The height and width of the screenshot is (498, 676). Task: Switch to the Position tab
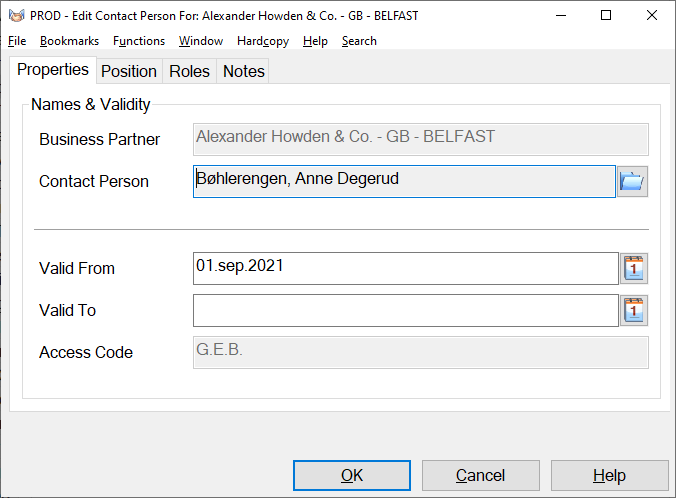point(129,71)
